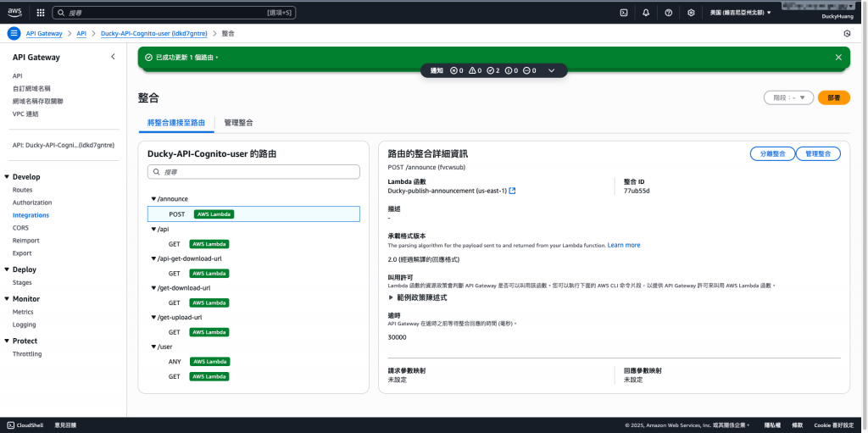Collapse the /user route group
868x433 pixels.
click(153, 347)
